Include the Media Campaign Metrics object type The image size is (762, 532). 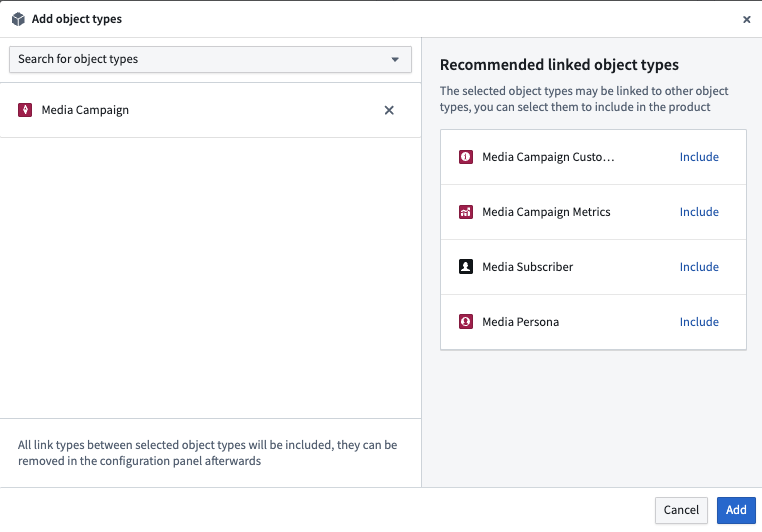tap(699, 212)
